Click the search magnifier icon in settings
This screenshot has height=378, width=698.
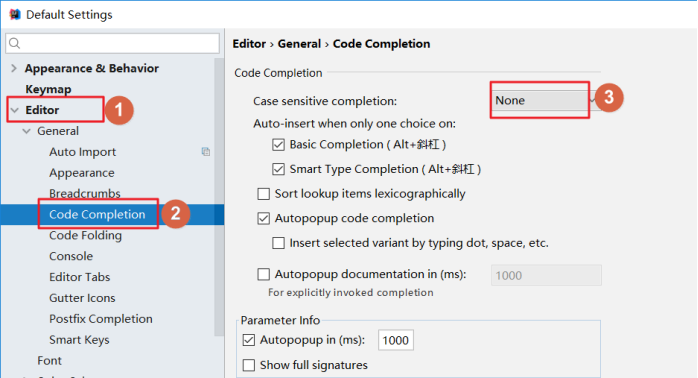[x=15, y=43]
